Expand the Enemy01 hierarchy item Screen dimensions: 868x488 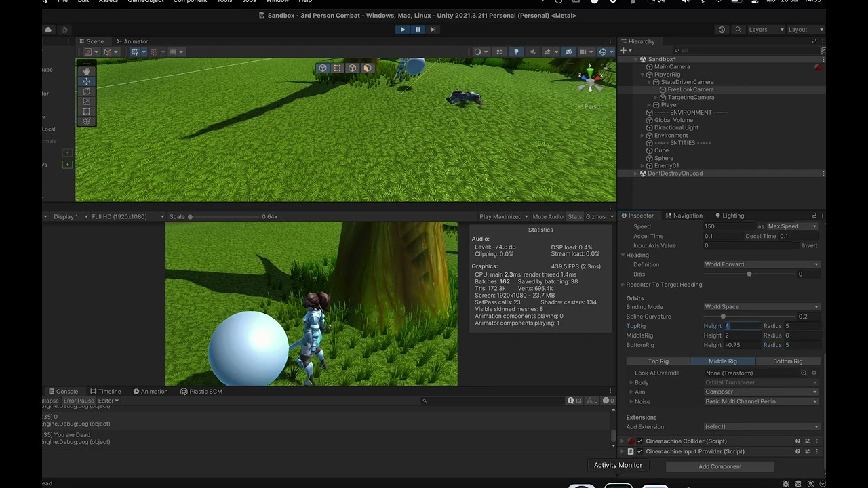pyautogui.click(x=643, y=165)
